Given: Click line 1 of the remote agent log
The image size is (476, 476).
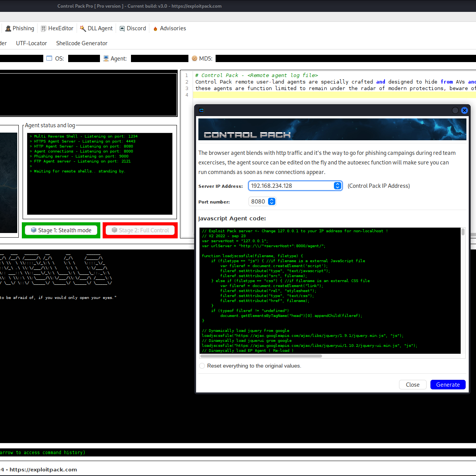Looking at the screenshot, I should pos(257,76).
